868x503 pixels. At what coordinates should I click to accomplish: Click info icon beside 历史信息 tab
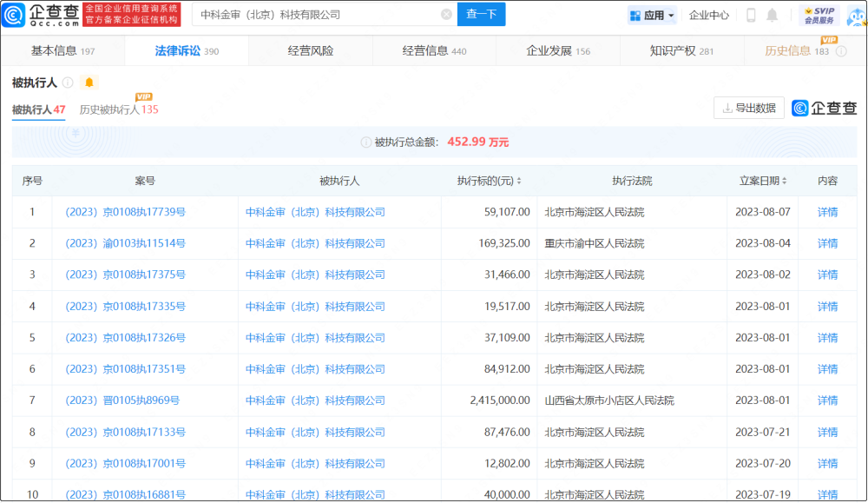[841, 51]
